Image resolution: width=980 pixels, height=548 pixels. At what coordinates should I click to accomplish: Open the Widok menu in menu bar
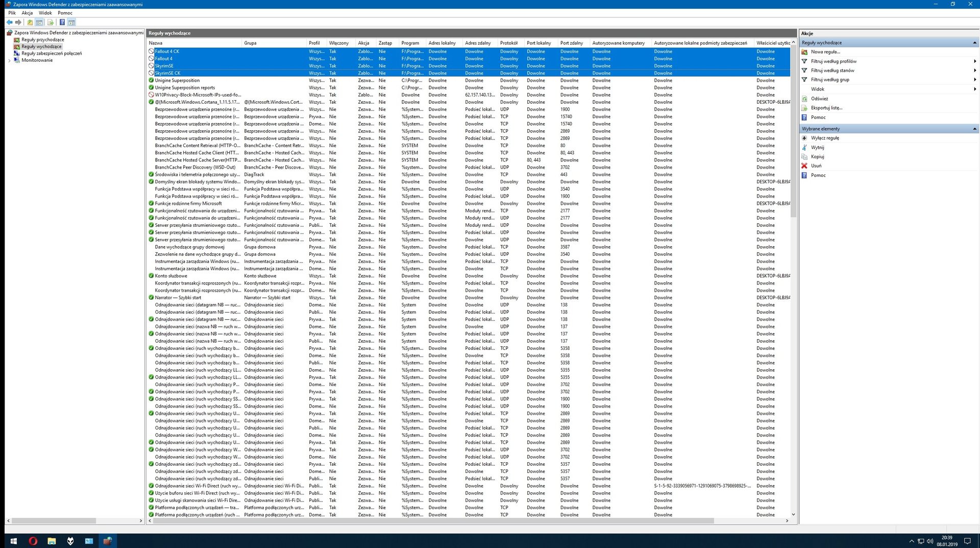pos(45,13)
